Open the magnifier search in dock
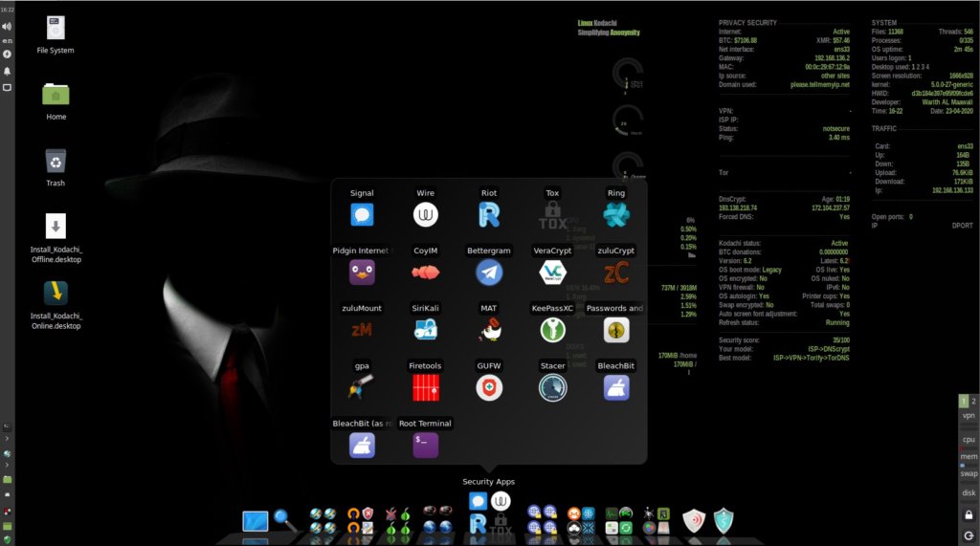This screenshot has height=546, width=980. click(x=285, y=520)
